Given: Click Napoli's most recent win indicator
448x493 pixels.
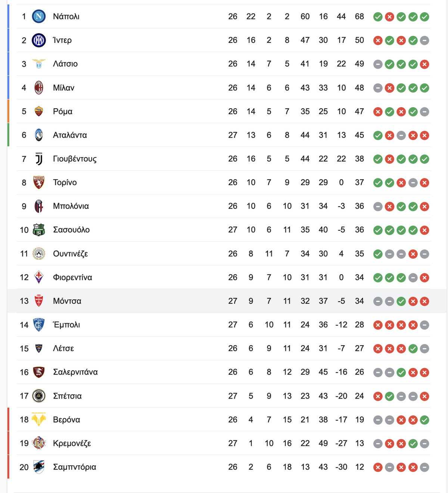Looking at the screenshot, I should (424, 17).
